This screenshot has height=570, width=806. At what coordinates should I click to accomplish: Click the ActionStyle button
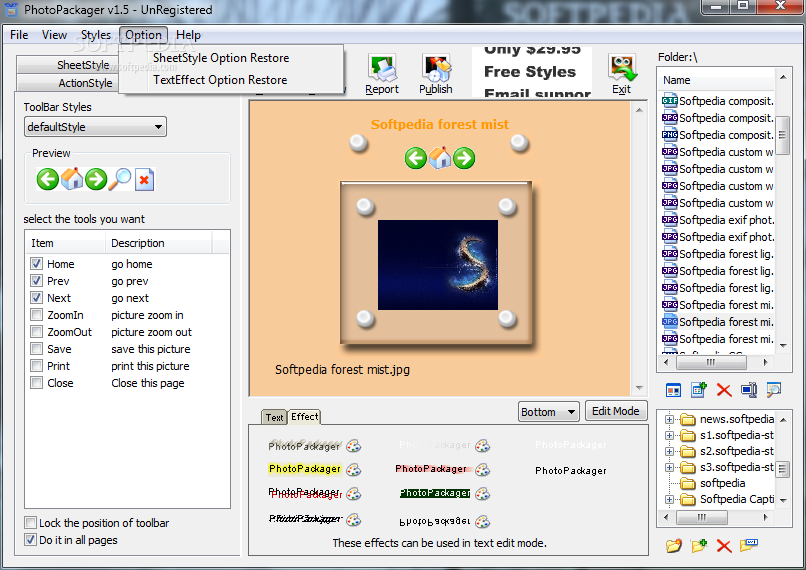tap(68, 83)
